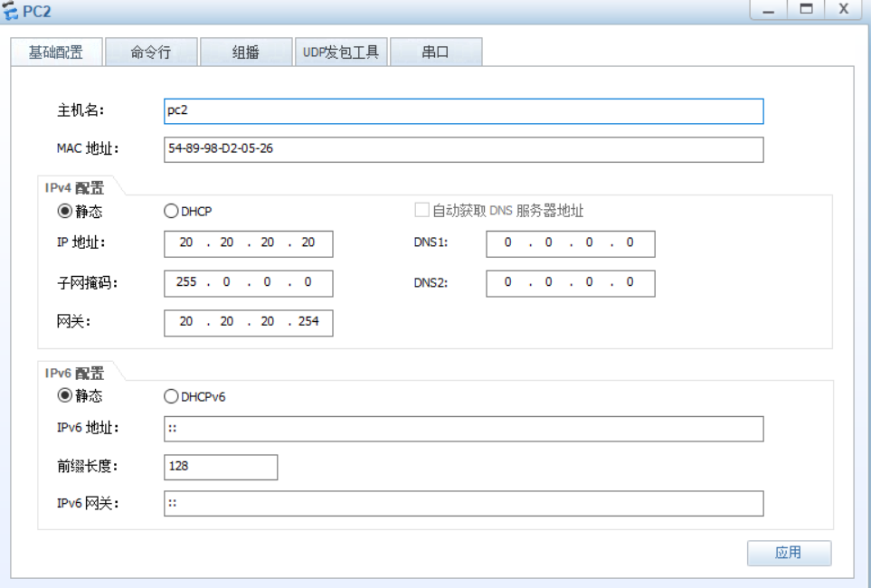Open the 串口 tab
The height and width of the screenshot is (588, 871).
436,52
